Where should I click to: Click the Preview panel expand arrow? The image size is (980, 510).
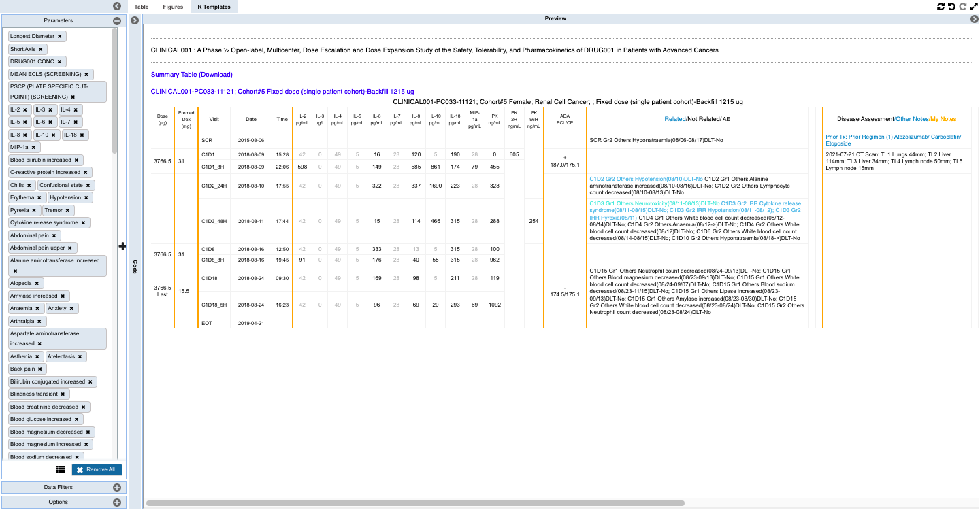(974, 18)
